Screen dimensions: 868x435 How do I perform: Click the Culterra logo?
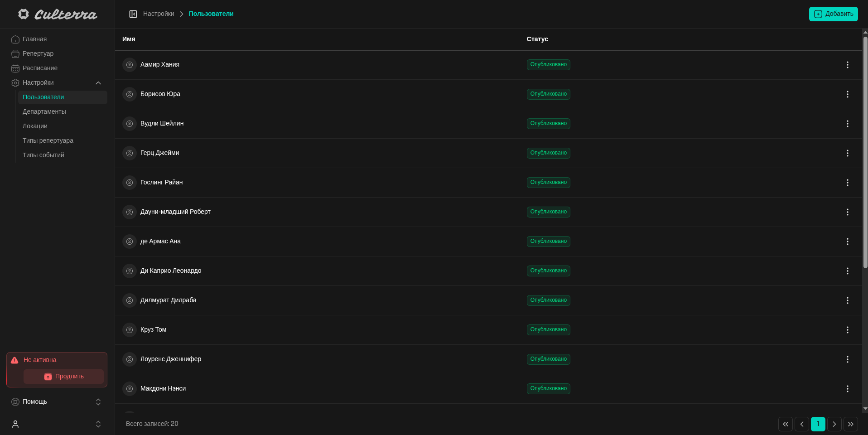pos(58,14)
